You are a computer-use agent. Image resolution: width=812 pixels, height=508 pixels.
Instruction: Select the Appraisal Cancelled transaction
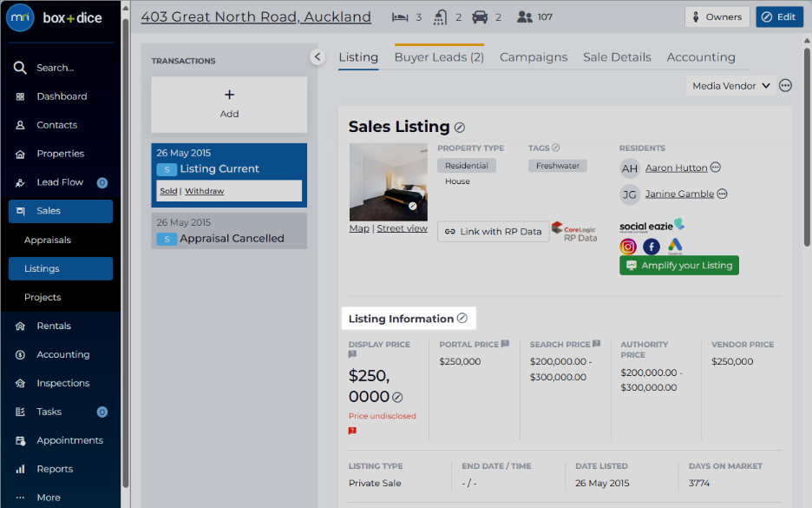click(x=229, y=231)
